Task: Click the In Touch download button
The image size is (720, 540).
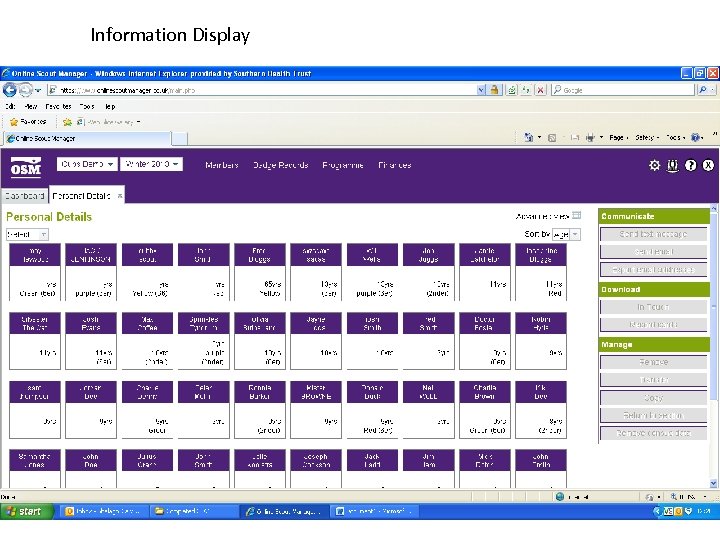Action: (x=653, y=307)
